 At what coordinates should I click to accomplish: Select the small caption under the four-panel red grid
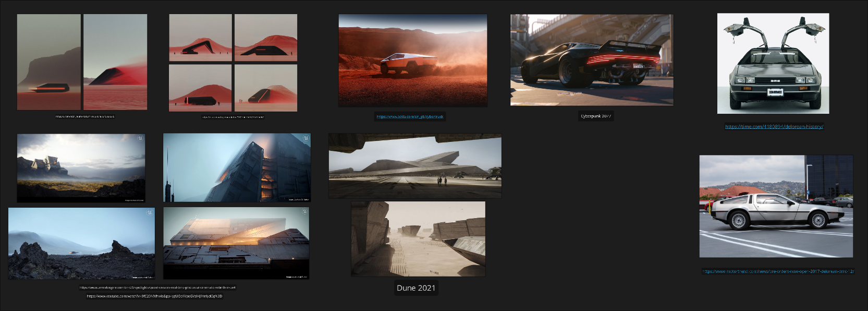tap(233, 117)
